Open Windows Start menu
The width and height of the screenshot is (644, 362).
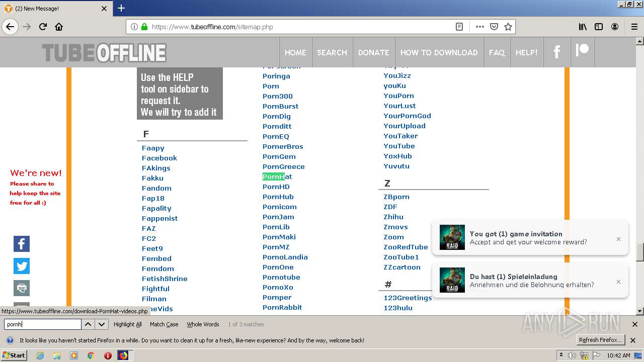(x=14, y=355)
